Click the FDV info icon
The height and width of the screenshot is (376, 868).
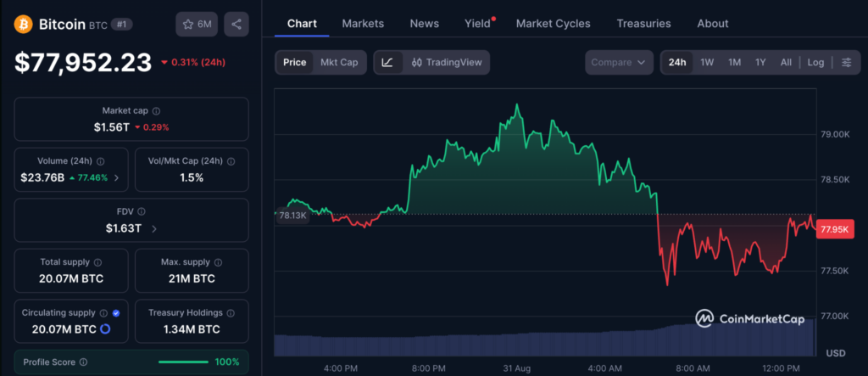click(142, 212)
